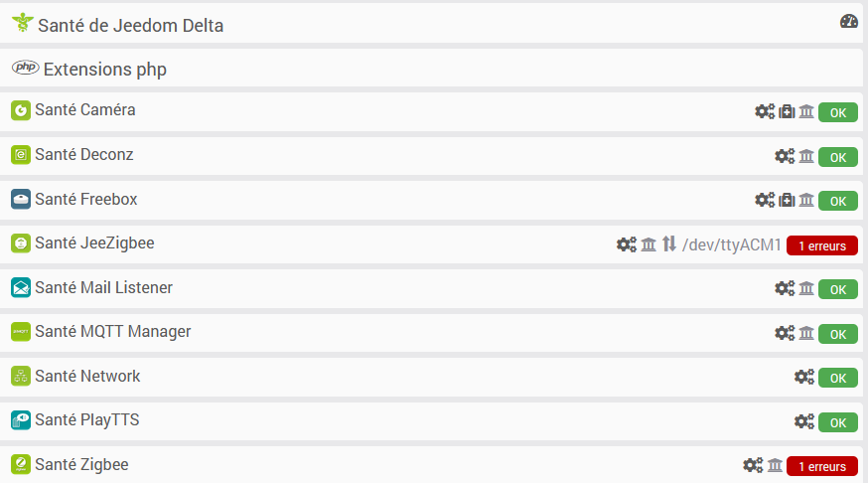Screen dimensions: 868x483
Task: Open the Santé MQTT Manager gears icon
Action: 785,332
